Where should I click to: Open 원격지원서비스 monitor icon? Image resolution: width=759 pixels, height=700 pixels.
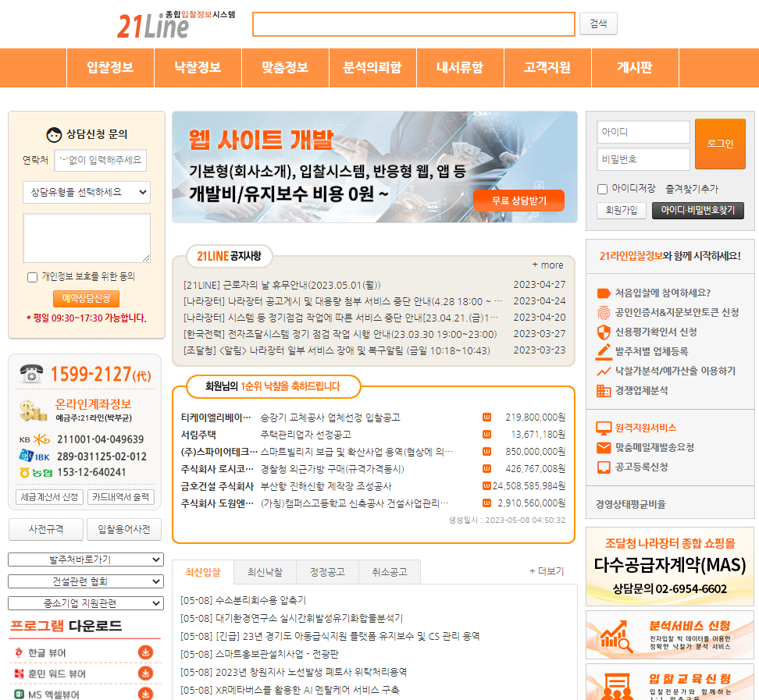pos(603,428)
